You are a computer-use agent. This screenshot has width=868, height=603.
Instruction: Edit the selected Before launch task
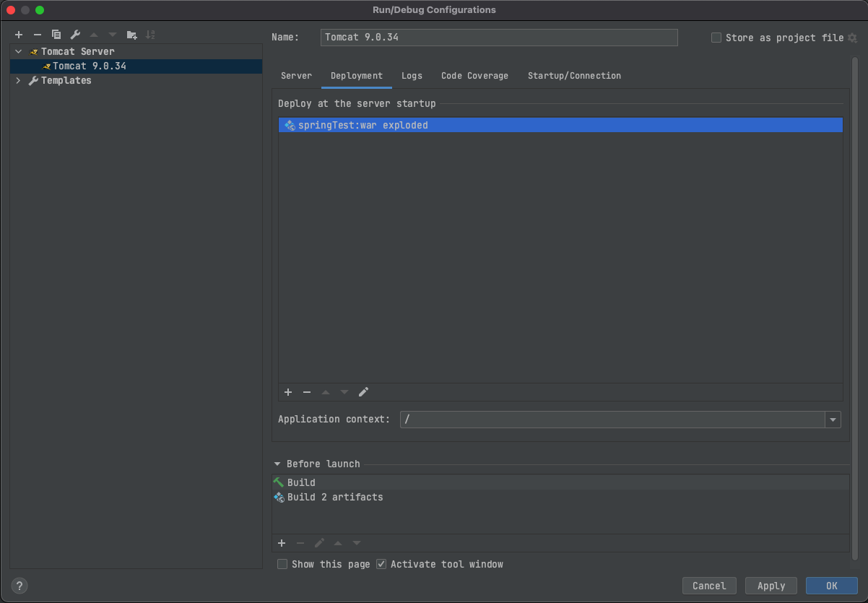point(319,543)
